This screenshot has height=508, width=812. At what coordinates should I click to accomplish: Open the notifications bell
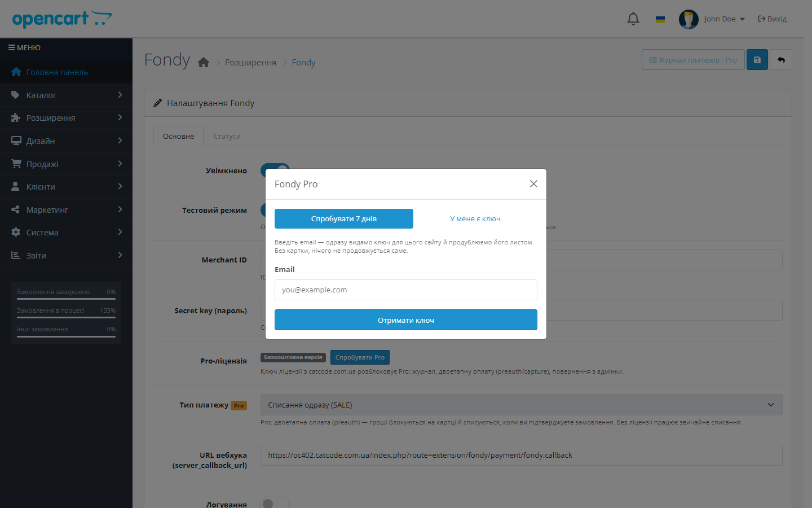click(x=633, y=19)
